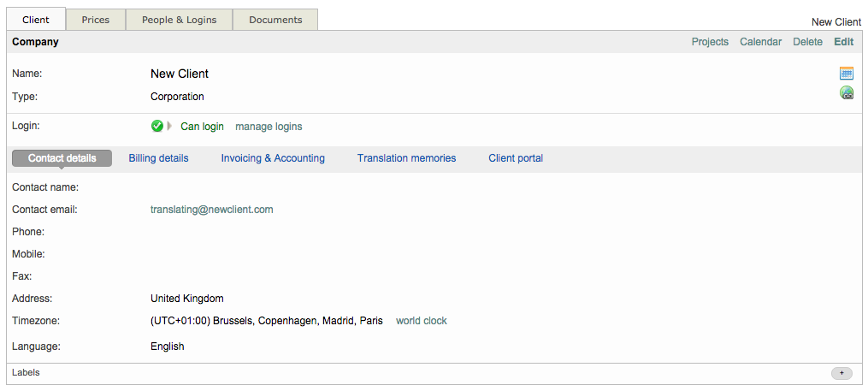868x391 pixels.
Task: View the client's Projects
Action: (x=710, y=42)
